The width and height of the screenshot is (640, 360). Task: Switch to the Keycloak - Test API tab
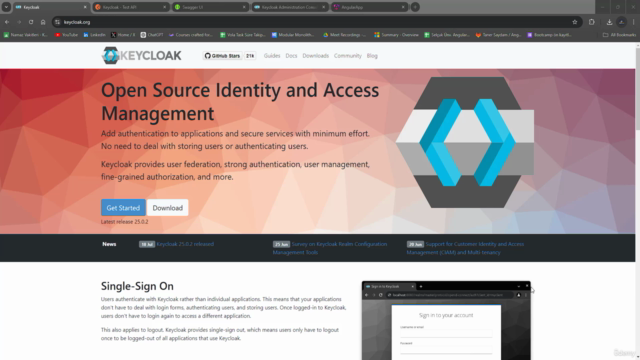[131, 7]
